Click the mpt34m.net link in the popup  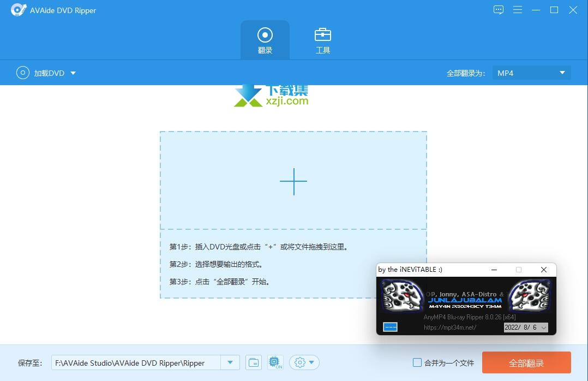450,328
